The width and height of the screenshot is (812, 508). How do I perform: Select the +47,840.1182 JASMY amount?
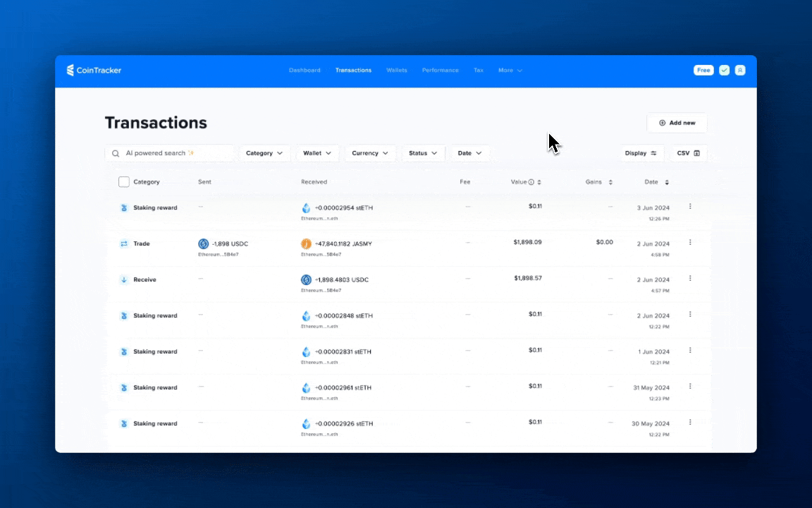click(x=343, y=243)
